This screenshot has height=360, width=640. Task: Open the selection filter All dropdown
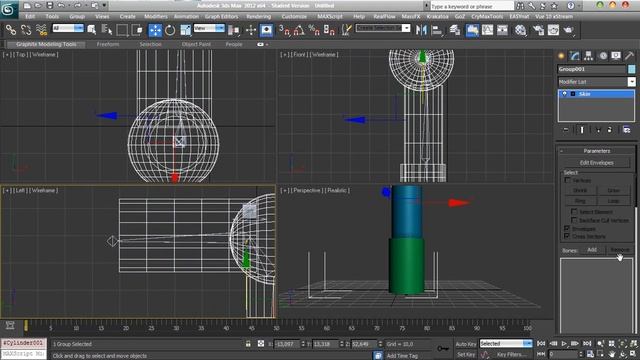pos(68,28)
